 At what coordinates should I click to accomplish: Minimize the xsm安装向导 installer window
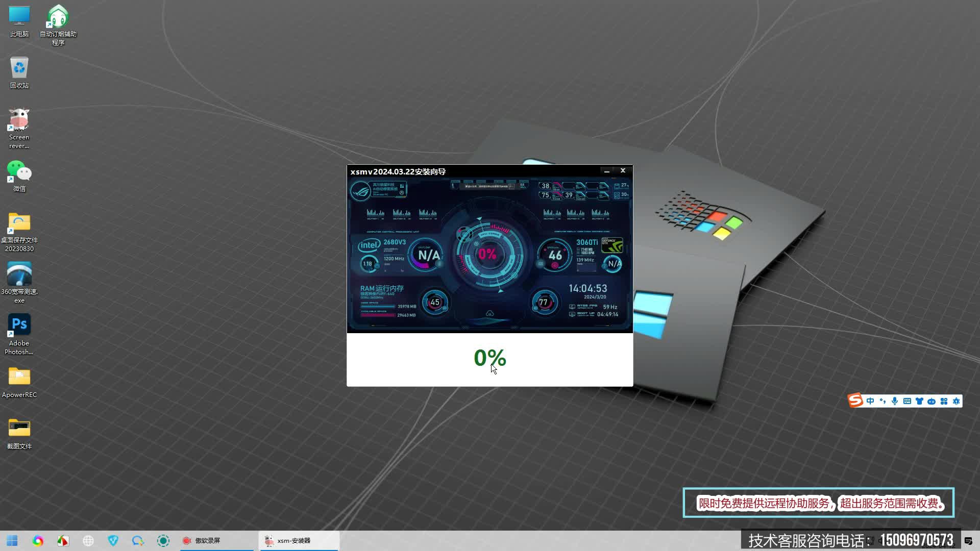[x=607, y=171]
